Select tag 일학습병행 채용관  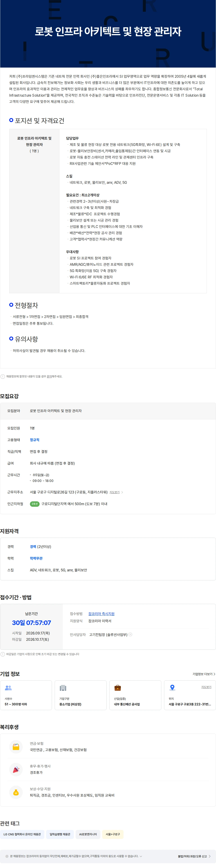[60, 834]
